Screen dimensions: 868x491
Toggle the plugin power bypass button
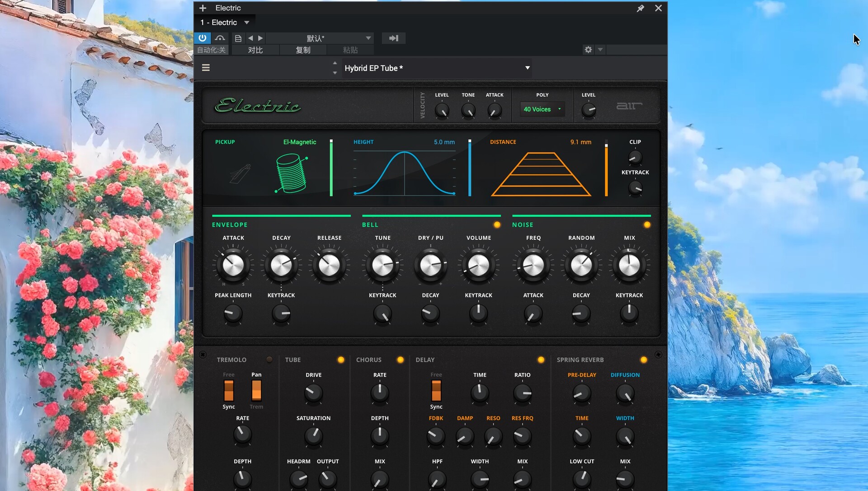pos(202,38)
